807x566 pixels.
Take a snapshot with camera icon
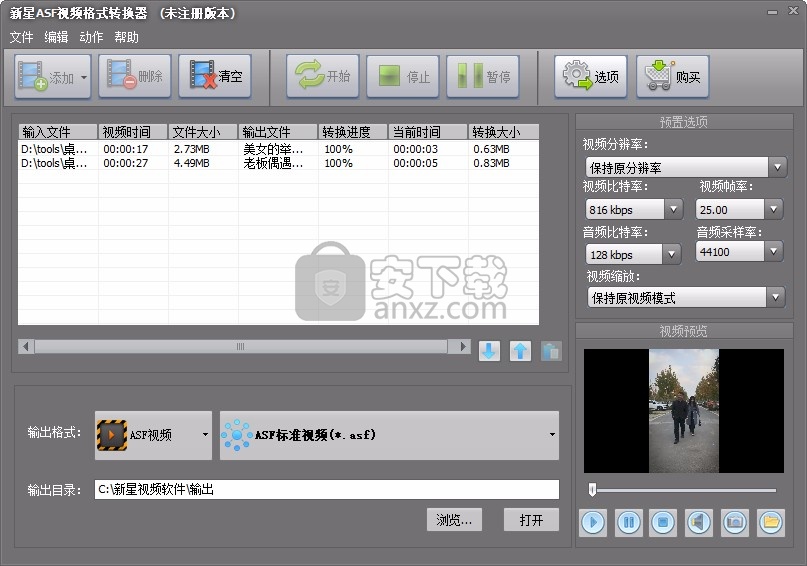pyautogui.click(x=735, y=523)
